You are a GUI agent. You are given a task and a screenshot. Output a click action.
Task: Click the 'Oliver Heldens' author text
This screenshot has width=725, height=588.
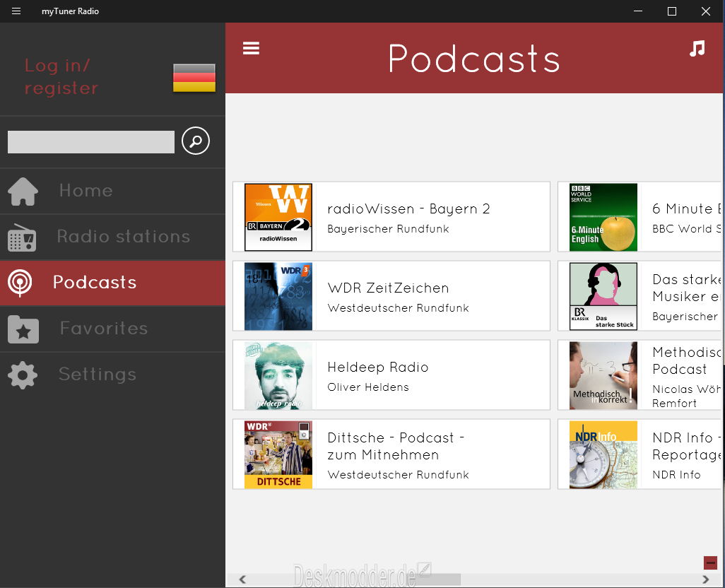coord(368,387)
